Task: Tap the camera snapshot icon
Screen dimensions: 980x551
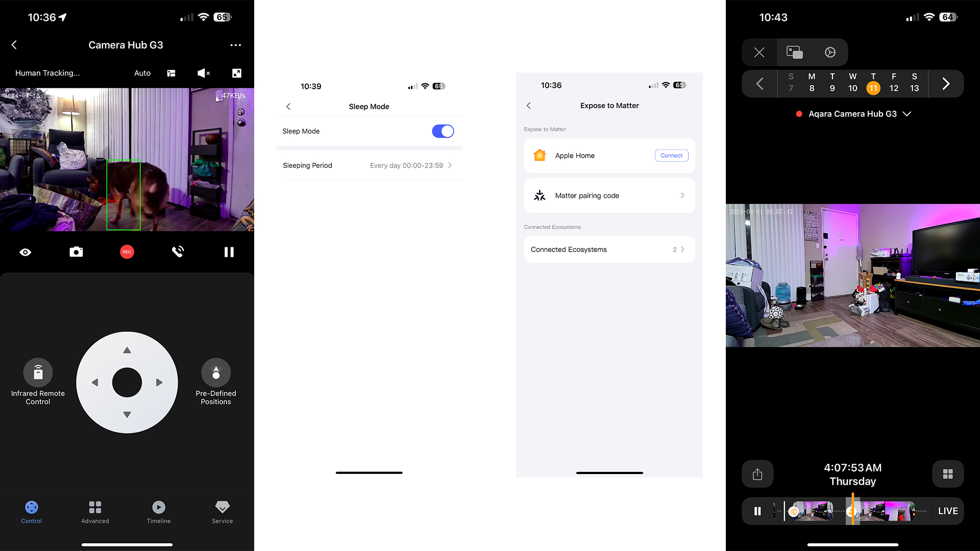Action: [x=76, y=252]
